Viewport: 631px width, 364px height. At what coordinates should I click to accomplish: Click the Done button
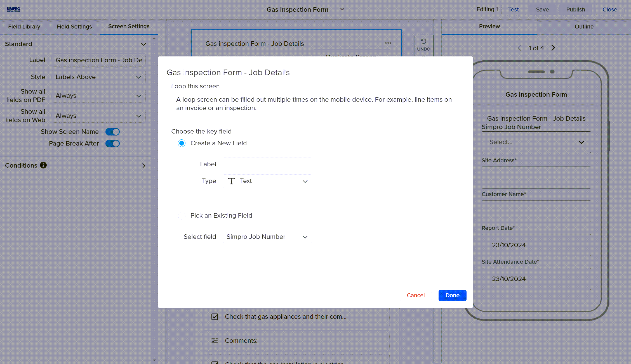click(x=452, y=296)
